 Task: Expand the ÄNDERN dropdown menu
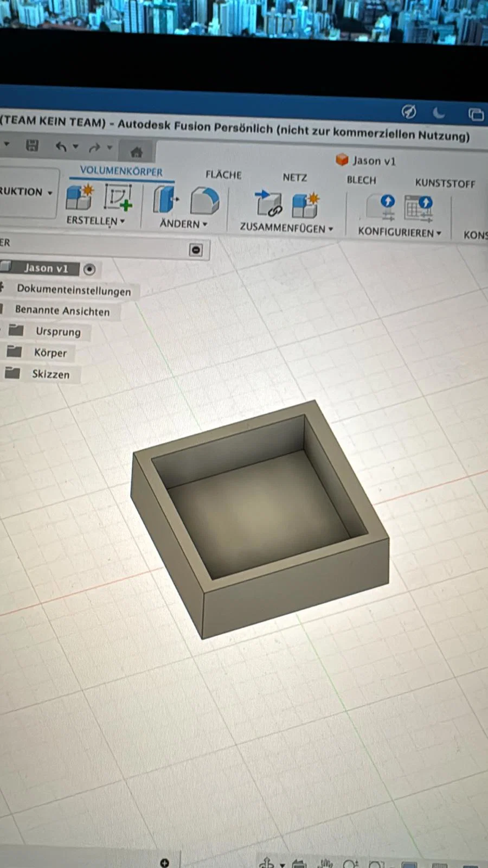pyautogui.click(x=183, y=224)
